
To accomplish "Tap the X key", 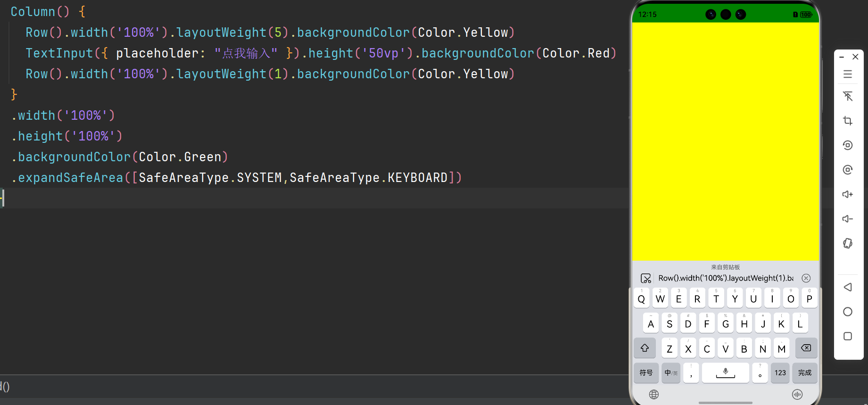I will tap(688, 348).
